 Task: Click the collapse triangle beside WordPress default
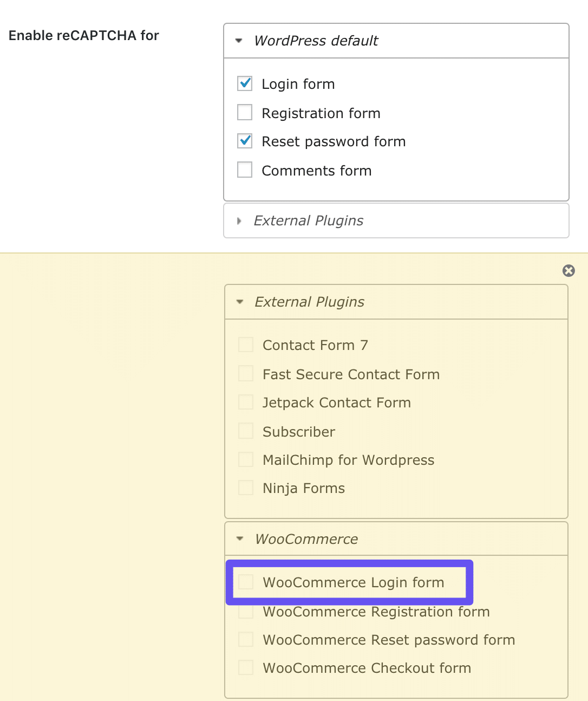239,41
